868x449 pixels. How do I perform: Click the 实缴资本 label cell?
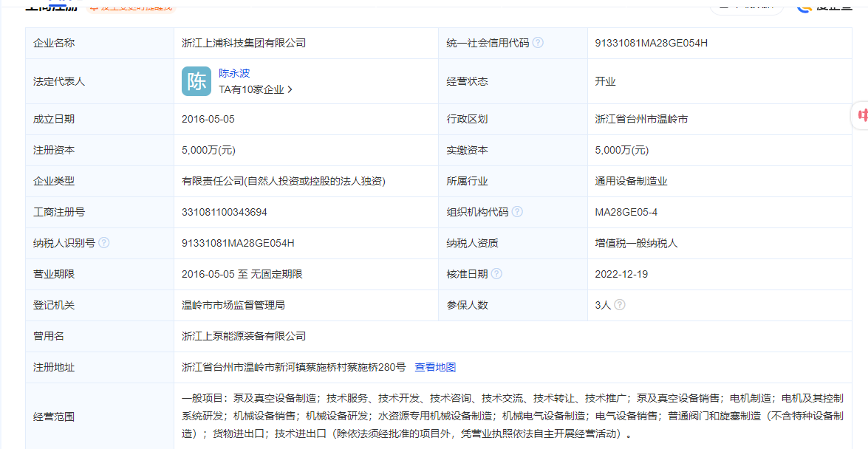[x=513, y=150]
